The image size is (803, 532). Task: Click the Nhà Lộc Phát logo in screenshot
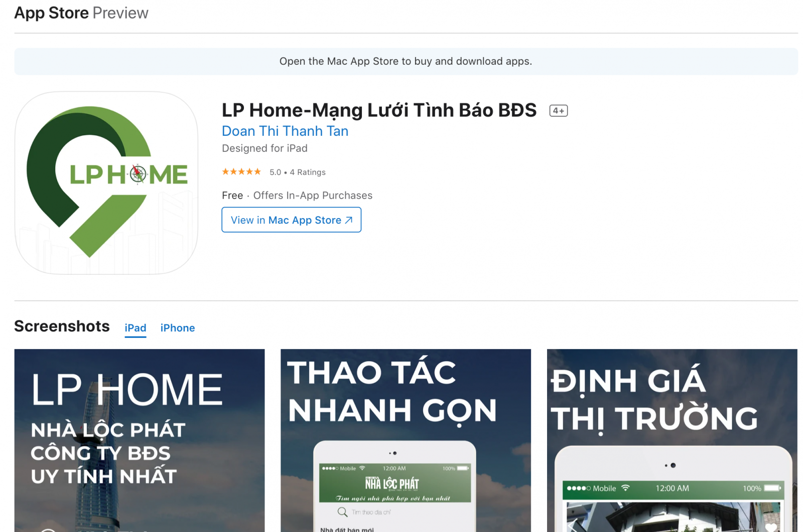(392, 483)
